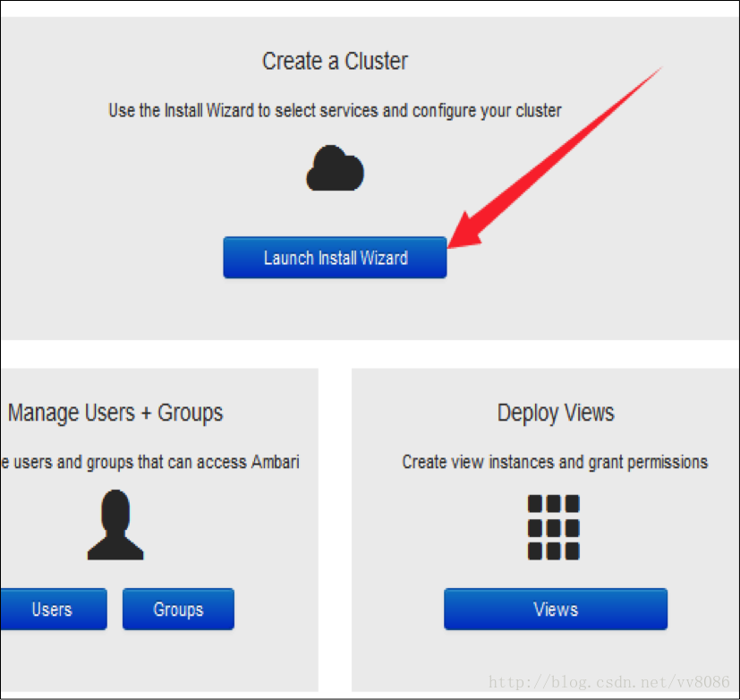This screenshot has height=700, width=740.
Task: Click the 'Deploy Views' heading
Action: tap(556, 413)
